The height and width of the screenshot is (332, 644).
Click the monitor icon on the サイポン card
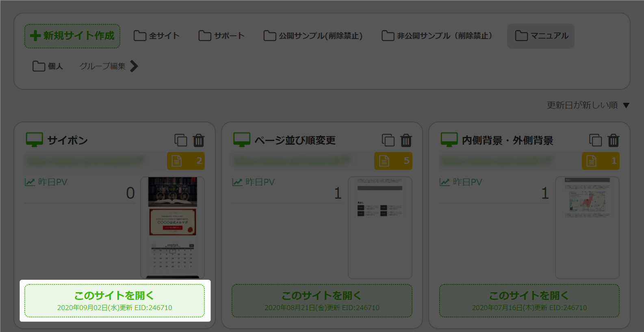(x=35, y=140)
